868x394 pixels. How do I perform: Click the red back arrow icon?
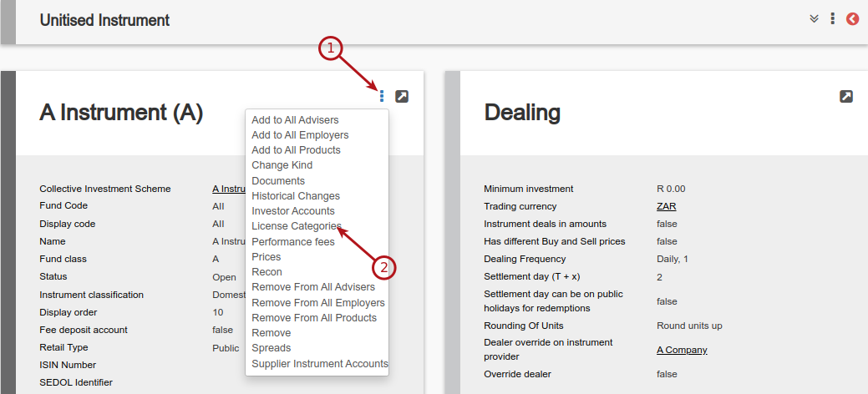(x=852, y=19)
